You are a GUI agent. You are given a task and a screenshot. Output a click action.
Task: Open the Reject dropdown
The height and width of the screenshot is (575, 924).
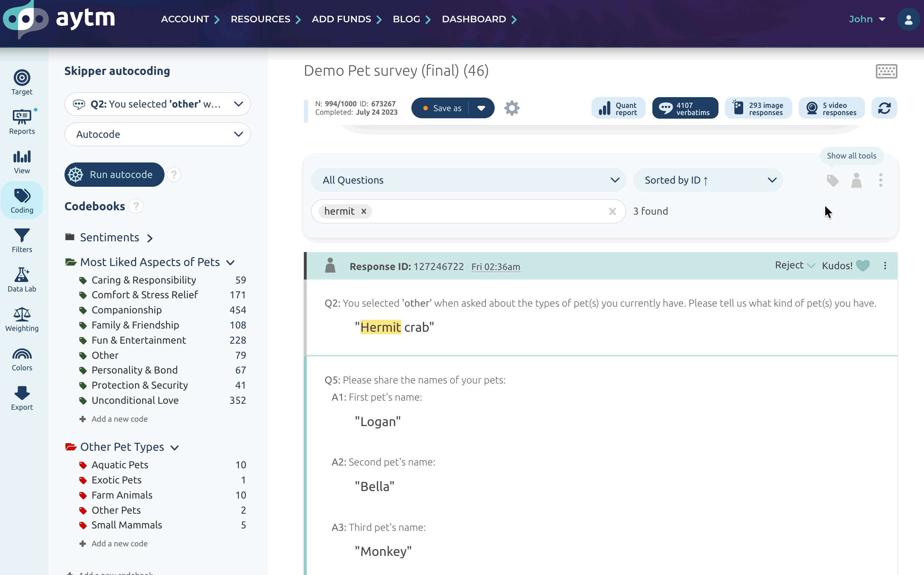pyautogui.click(x=795, y=266)
